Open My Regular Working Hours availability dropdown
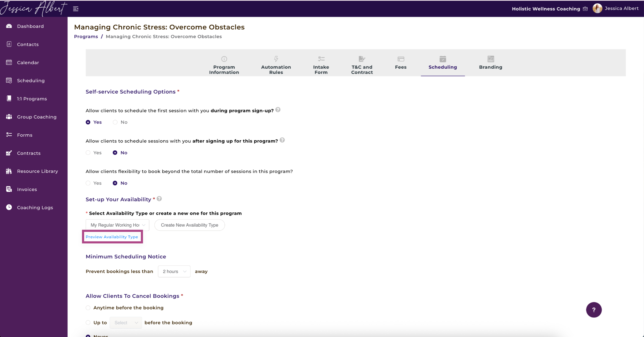Image resolution: width=644 pixels, height=337 pixels. [117, 225]
